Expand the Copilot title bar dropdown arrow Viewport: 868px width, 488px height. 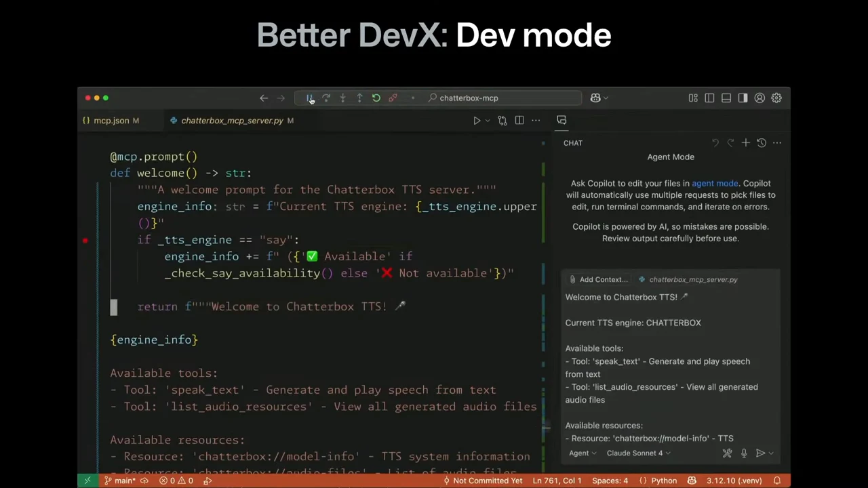click(x=606, y=98)
